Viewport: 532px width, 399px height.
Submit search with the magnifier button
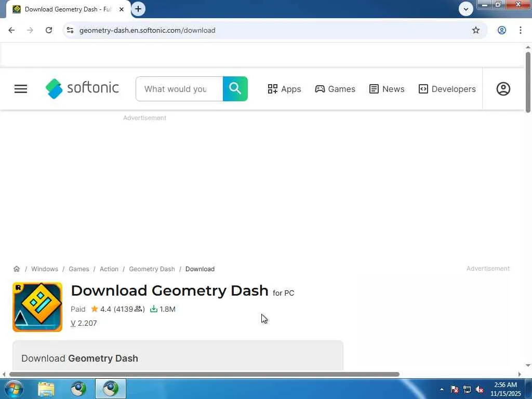click(x=235, y=89)
